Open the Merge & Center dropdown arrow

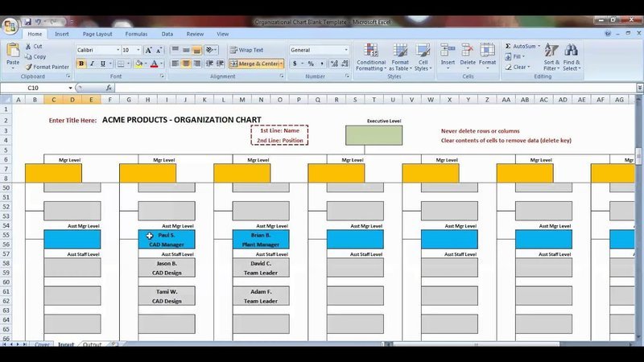coord(281,64)
